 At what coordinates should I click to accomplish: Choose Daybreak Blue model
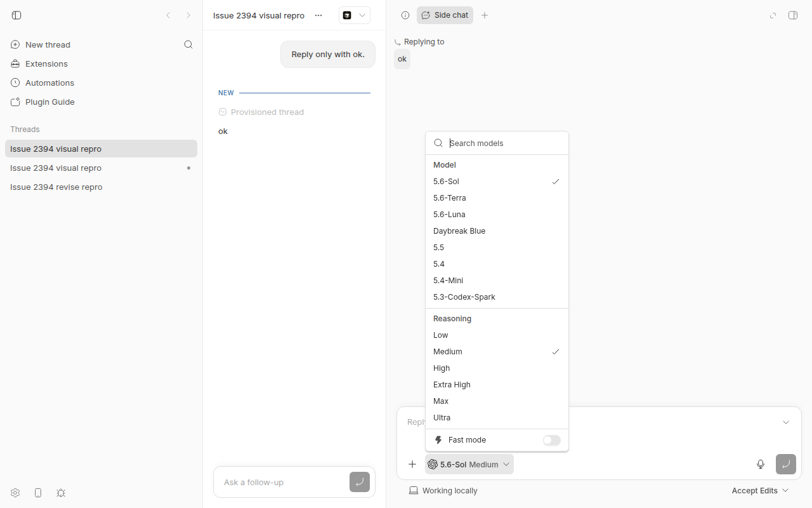tap(497, 231)
